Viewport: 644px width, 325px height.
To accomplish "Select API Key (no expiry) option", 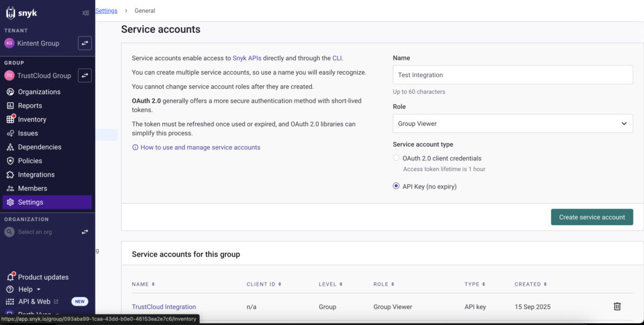I will pyautogui.click(x=396, y=186).
